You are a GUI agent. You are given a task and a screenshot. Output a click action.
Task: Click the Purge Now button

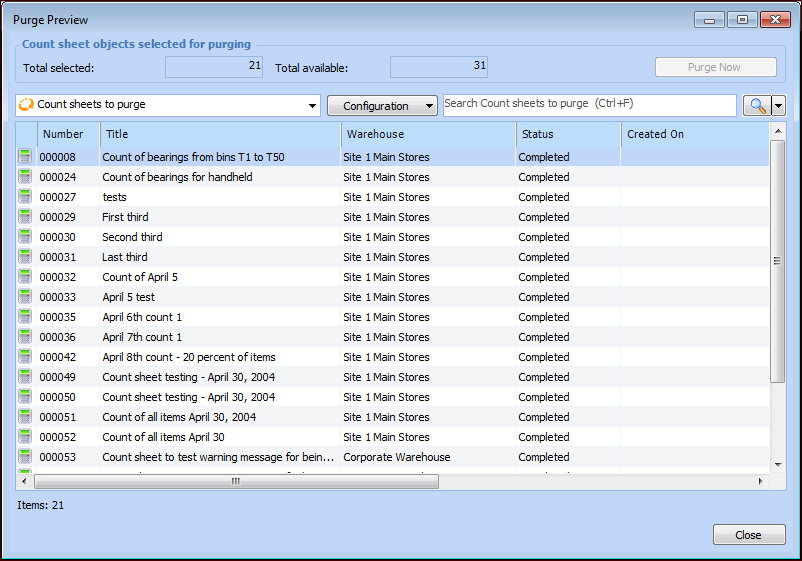[715, 67]
